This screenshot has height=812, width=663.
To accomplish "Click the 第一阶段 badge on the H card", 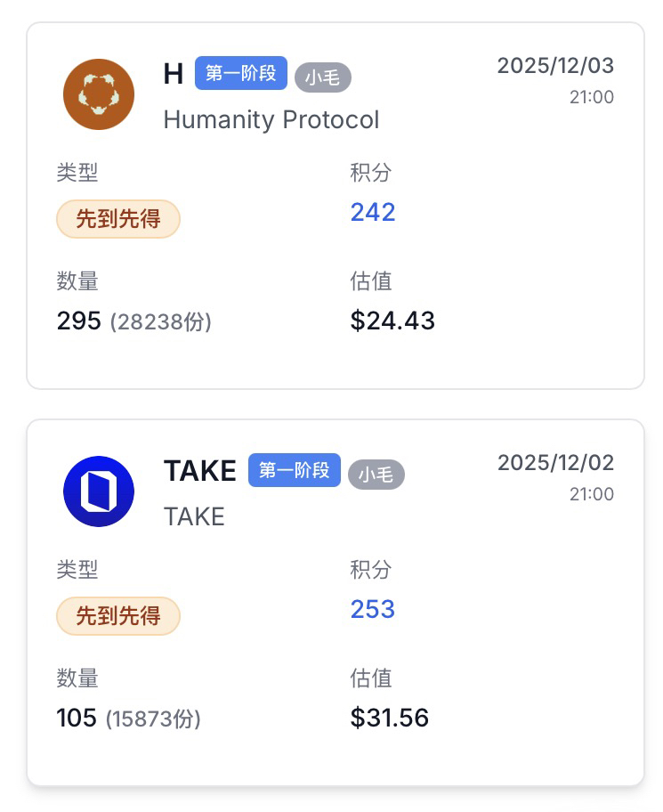I will click(241, 74).
